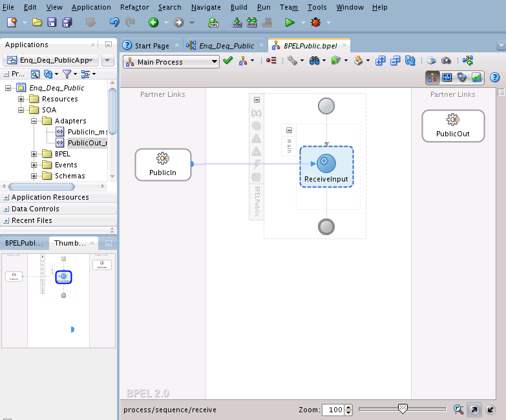
Task: Click the Zoom percentage input field
Action: 333,410
